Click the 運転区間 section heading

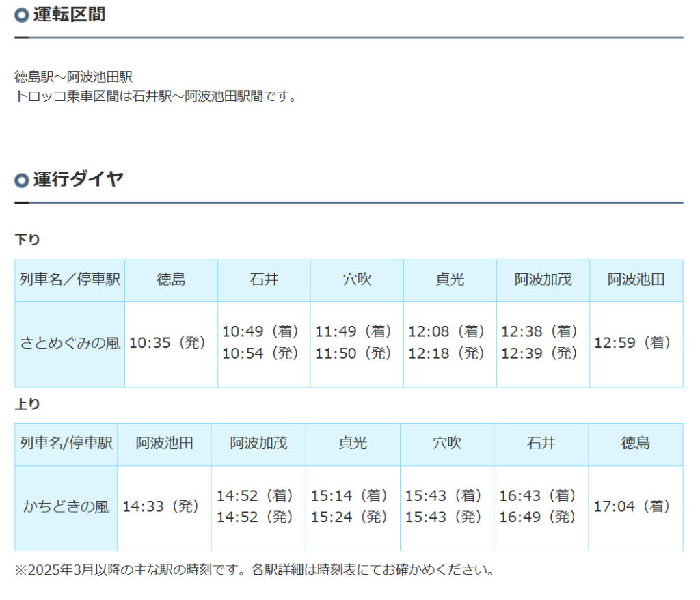(69, 14)
